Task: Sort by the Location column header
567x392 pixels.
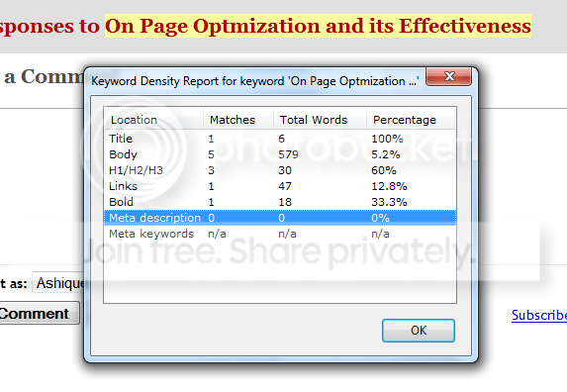Action: click(x=153, y=120)
